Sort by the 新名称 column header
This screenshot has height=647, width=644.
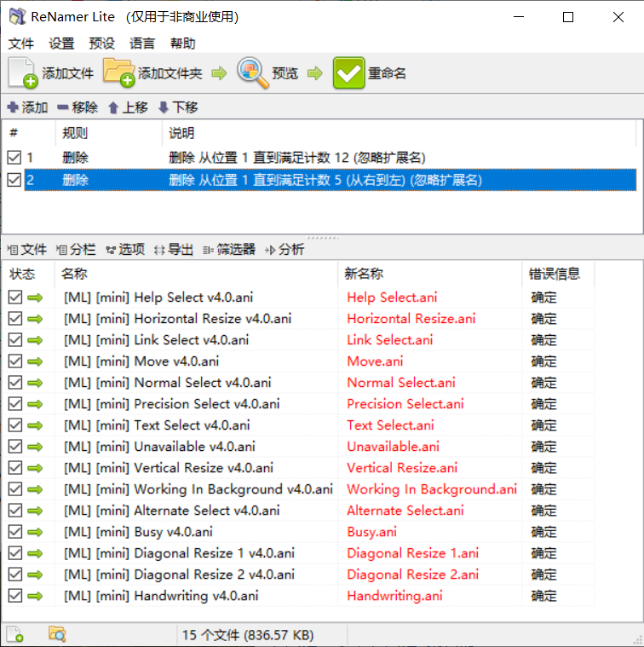pos(430,274)
